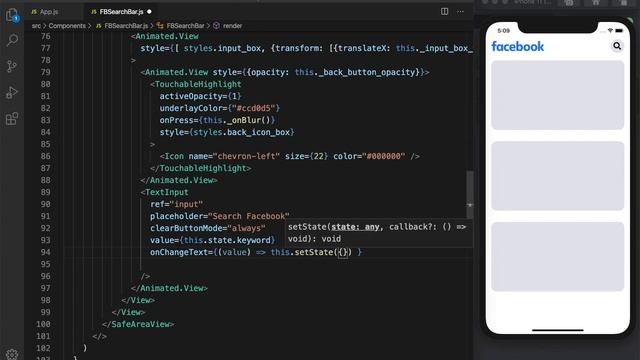Tap the third placeholder post card

click(x=558, y=257)
